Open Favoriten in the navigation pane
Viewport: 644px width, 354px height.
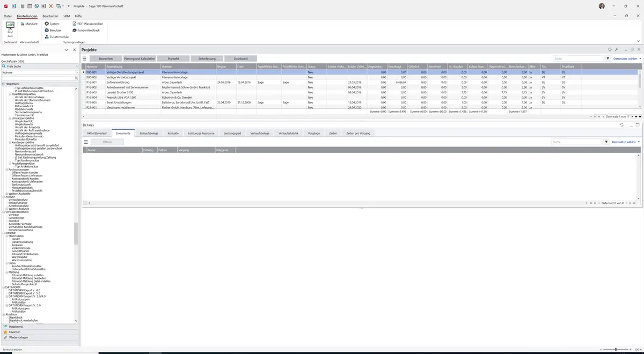(39, 332)
